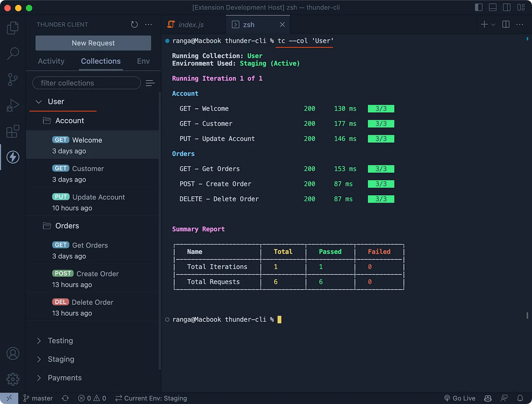Open Source Control in activity bar
Viewport: 532px width, 404px height.
click(x=13, y=79)
